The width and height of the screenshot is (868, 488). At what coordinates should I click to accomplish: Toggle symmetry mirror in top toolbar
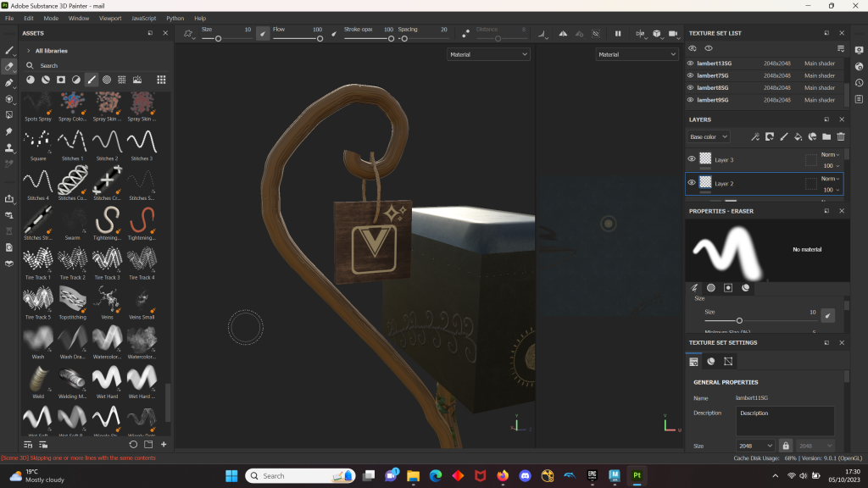coord(563,34)
